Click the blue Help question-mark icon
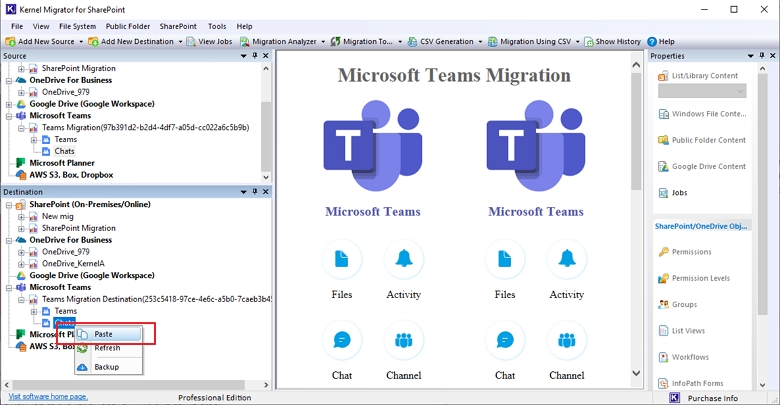The image size is (780, 405). pos(652,42)
